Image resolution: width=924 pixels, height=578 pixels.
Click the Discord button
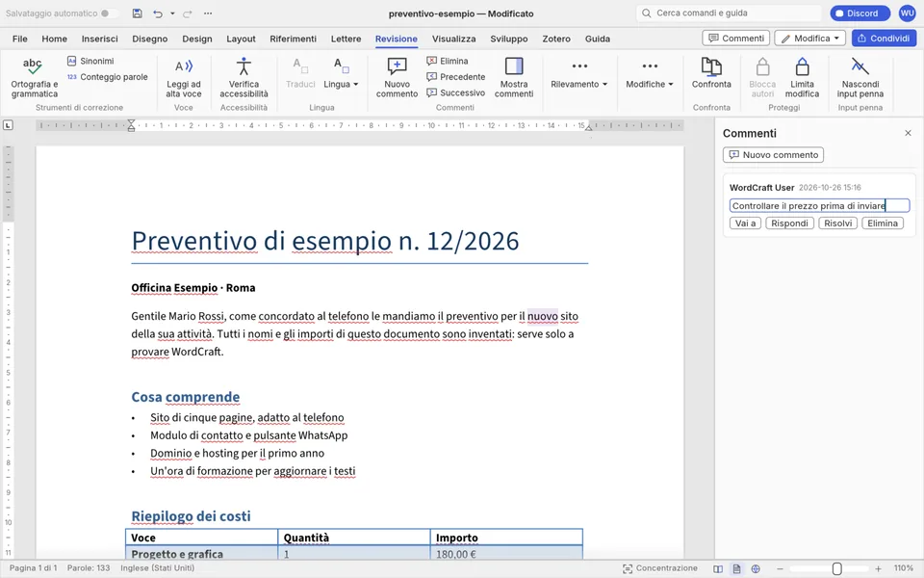coord(860,13)
